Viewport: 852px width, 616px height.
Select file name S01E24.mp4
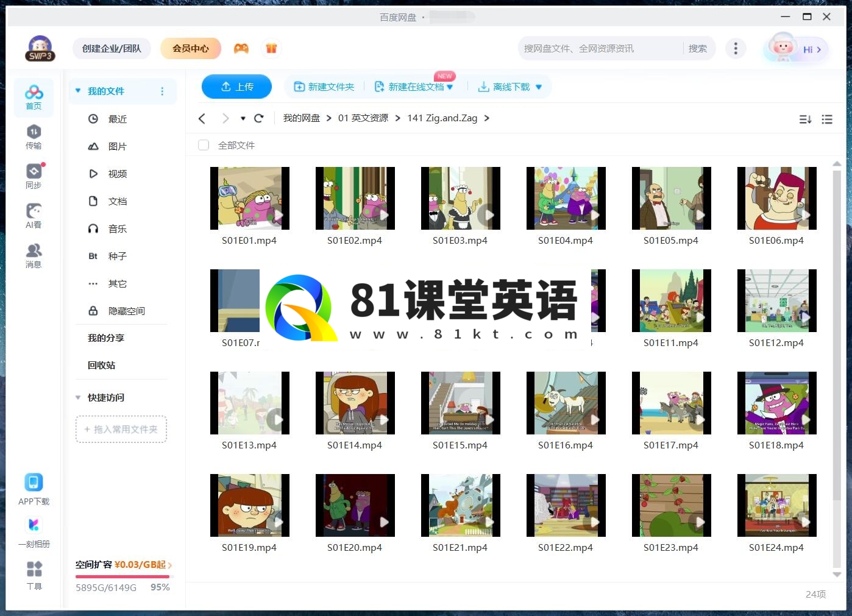(776, 548)
